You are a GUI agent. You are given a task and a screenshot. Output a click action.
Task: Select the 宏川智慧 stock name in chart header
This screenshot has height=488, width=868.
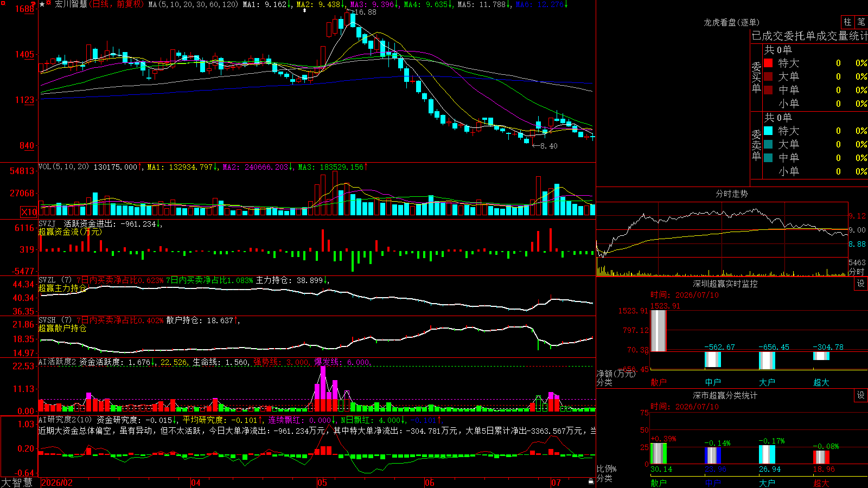(x=71, y=4)
